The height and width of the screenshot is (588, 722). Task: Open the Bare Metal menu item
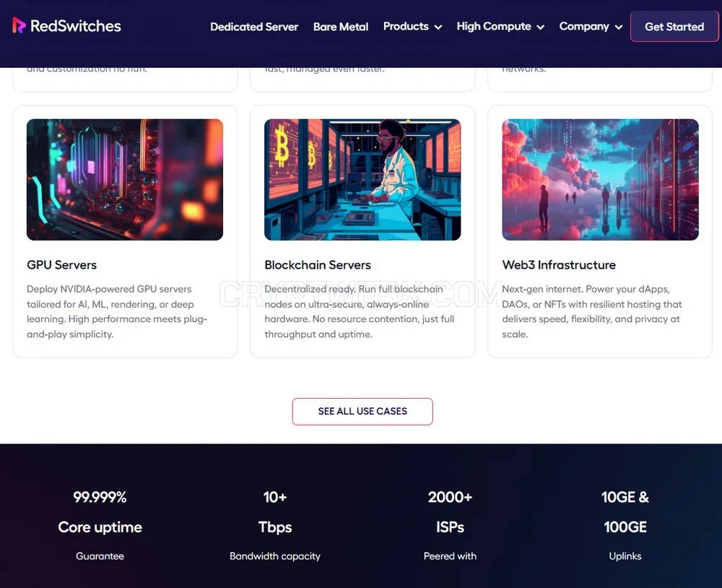pos(341,27)
